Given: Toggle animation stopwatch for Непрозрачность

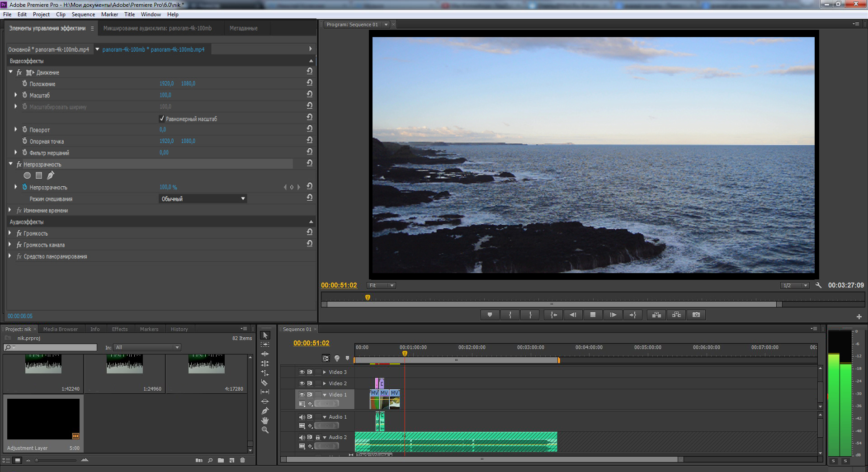Looking at the screenshot, I should click(25, 187).
